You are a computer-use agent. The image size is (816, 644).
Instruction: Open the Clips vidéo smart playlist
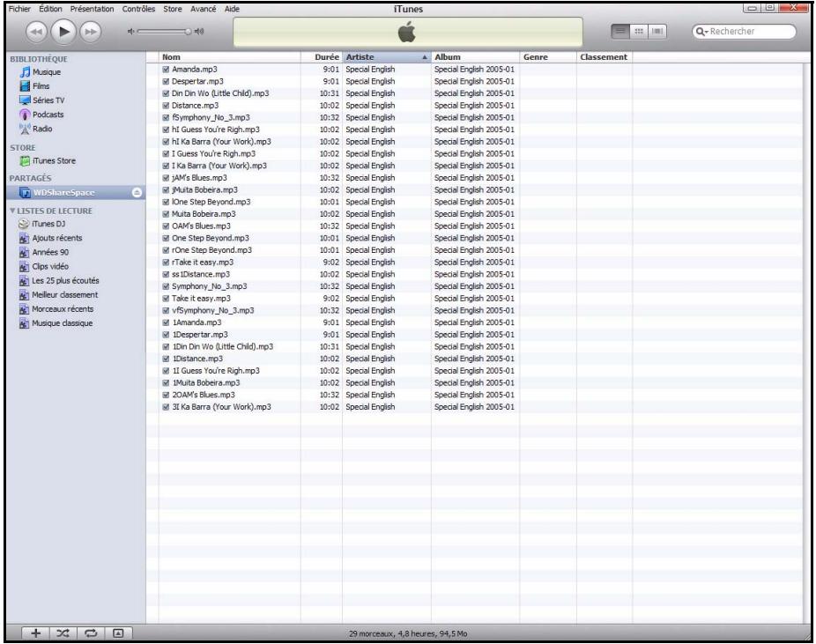(44, 266)
